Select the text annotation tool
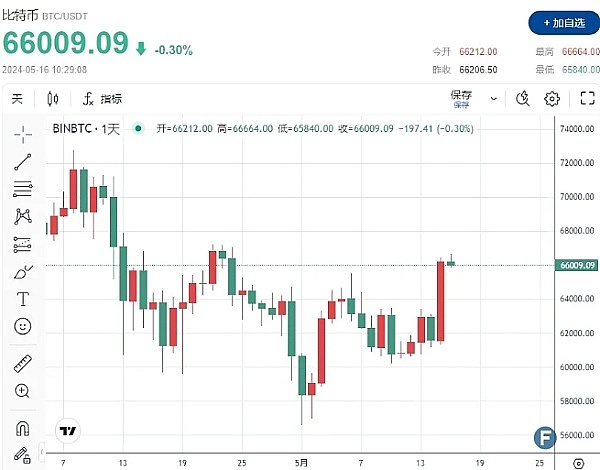 tap(22, 299)
